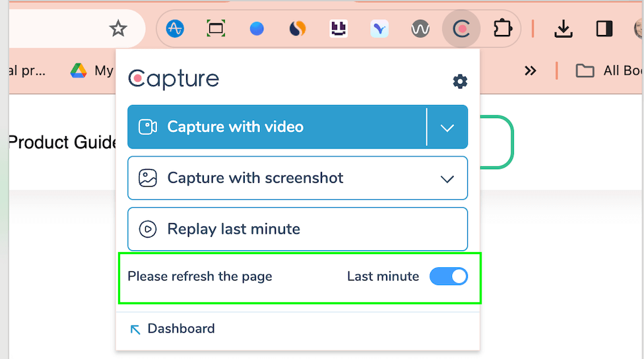Toggle the browser side panel icon
The image size is (644, 359).
pos(604,29)
